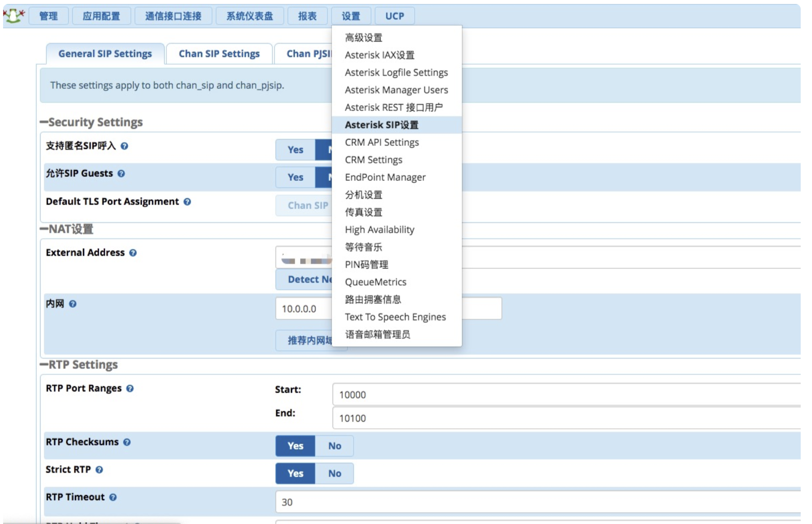
Task: Show help for RTP Checksums
Action: 127,442
